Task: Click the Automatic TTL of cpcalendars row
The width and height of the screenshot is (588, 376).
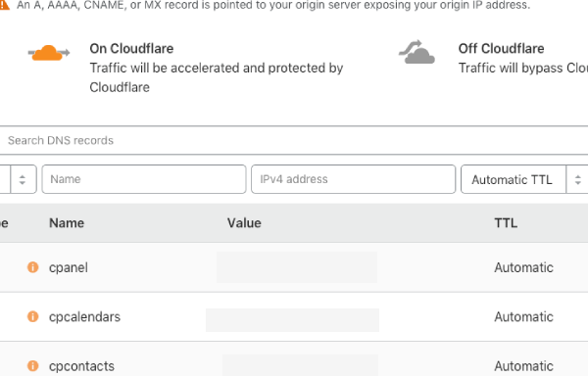Action: (x=524, y=317)
